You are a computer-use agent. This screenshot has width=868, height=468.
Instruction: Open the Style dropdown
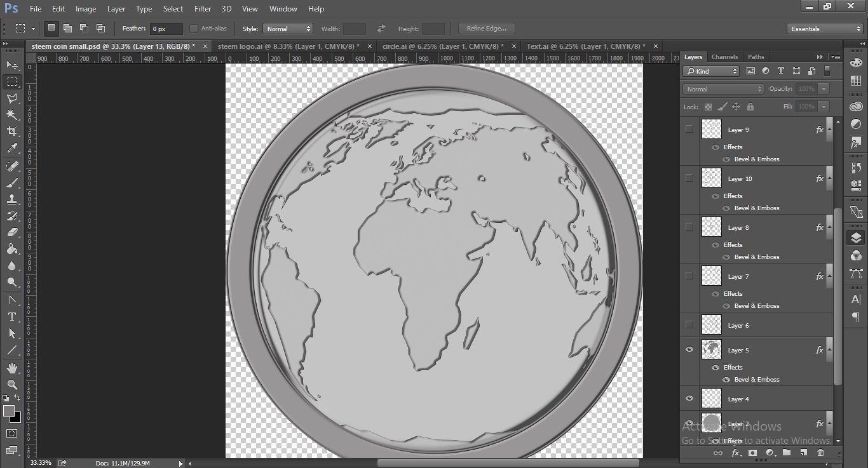coord(288,29)
